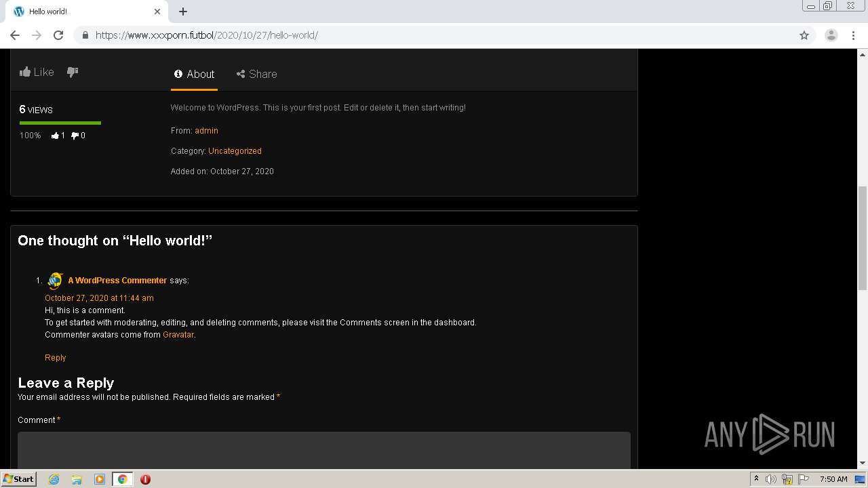Go back with the browser back arrow

click(15, 35)
